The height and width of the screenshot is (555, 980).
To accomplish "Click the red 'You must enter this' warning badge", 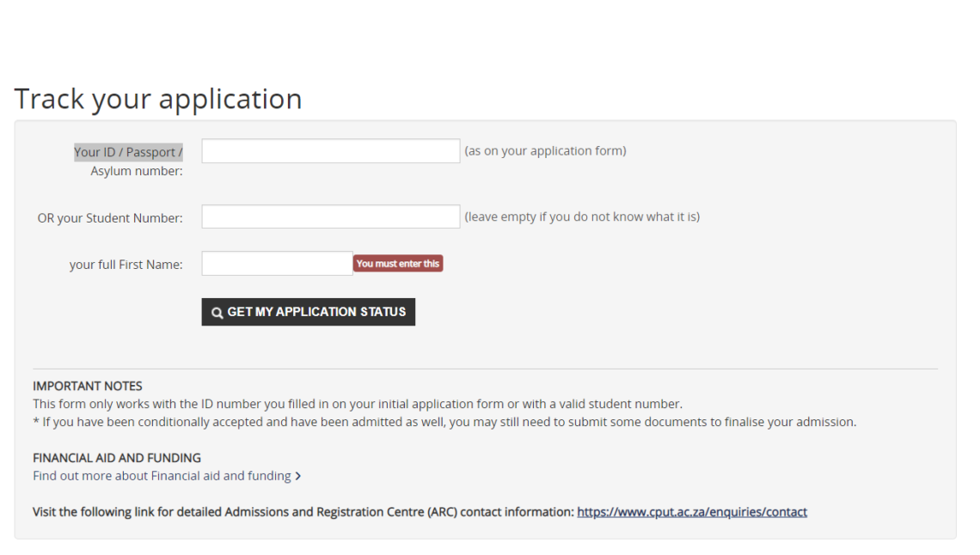I will pyautogui.click(x=398, y=263).
